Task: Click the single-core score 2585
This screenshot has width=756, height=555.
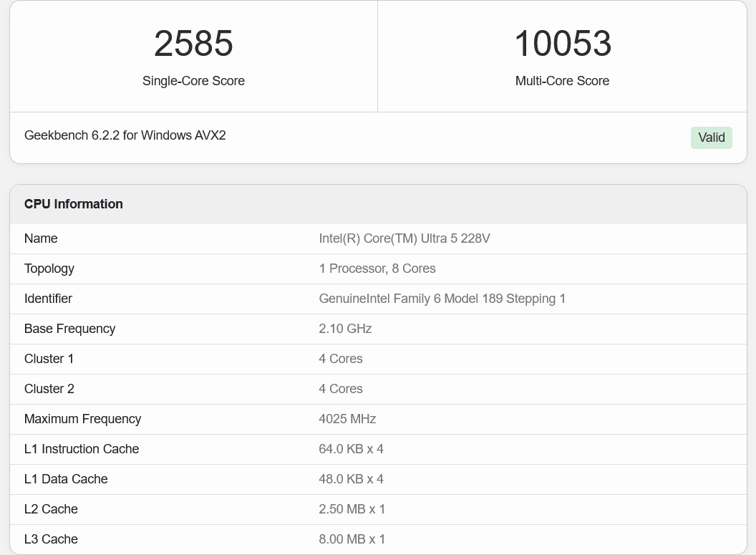Action: (193, 44)
